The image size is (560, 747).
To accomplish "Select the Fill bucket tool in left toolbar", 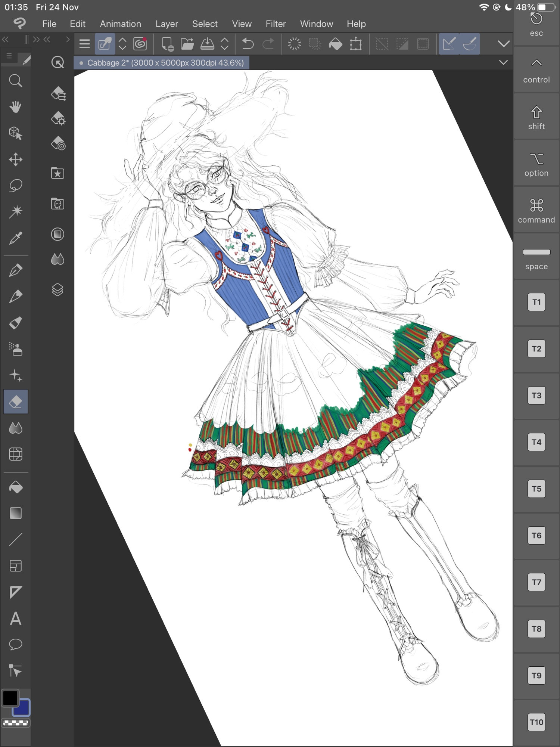I will tap(15, 487).
